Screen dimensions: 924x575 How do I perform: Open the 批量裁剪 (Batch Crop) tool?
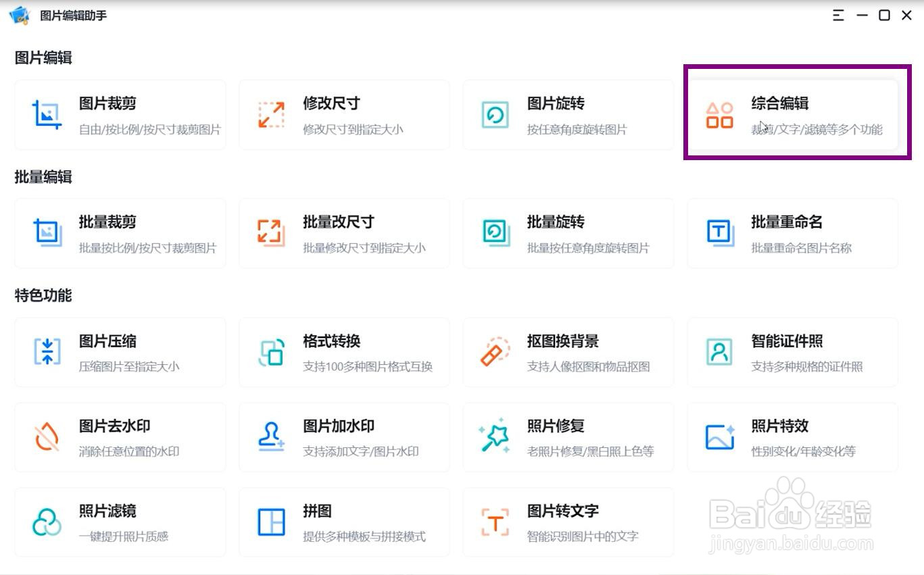coord(120,233)
